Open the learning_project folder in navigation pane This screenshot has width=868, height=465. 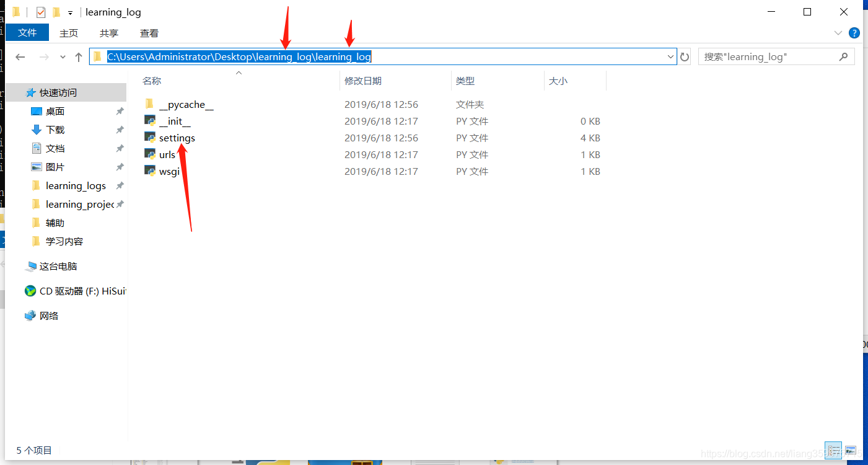(x=79, y=204)
